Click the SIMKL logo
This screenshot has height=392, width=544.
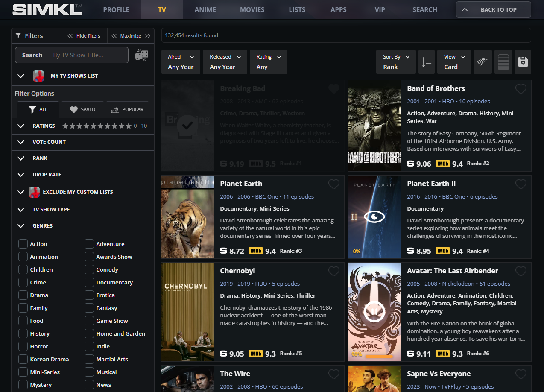coord(47,9)
